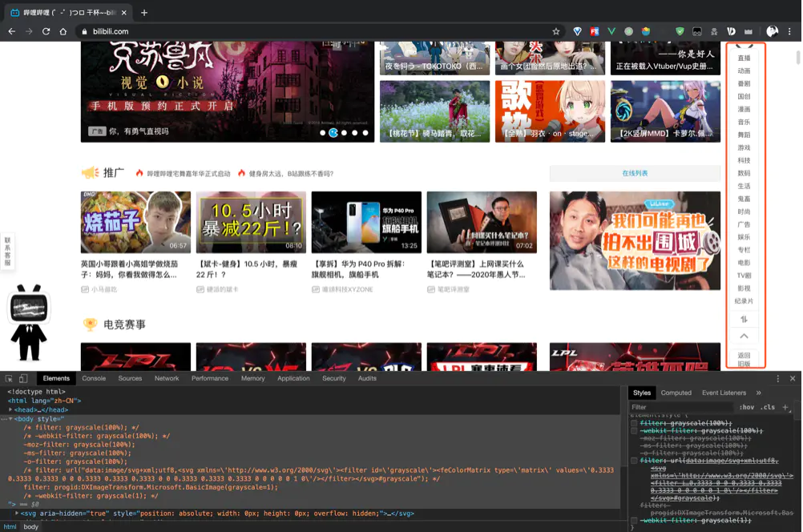Go to 直播 in the sidebar
803x532 pixels.
point(744,58)
